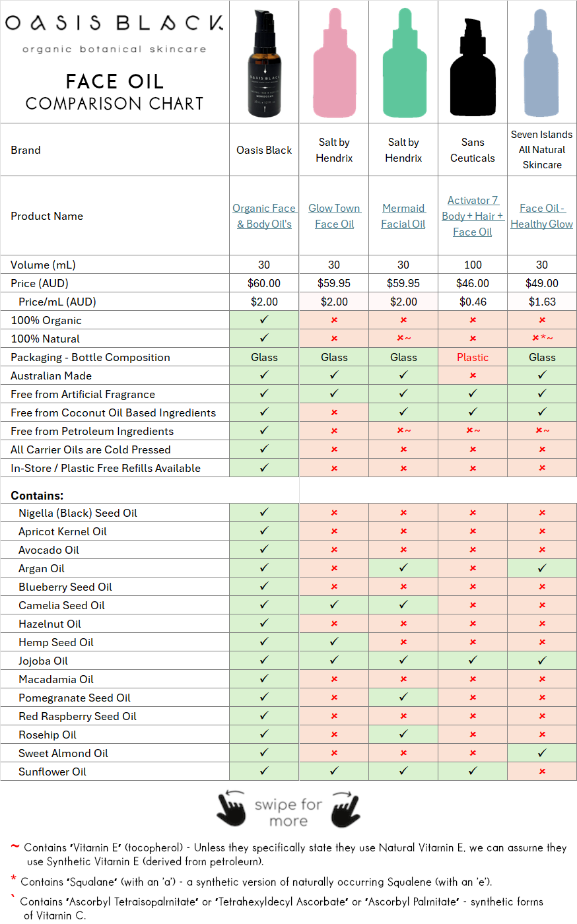Click the 'In-Store / Plastic Free Refills Available' label
The height and width of the screenshot is (924, 577).
coord(106,468)
